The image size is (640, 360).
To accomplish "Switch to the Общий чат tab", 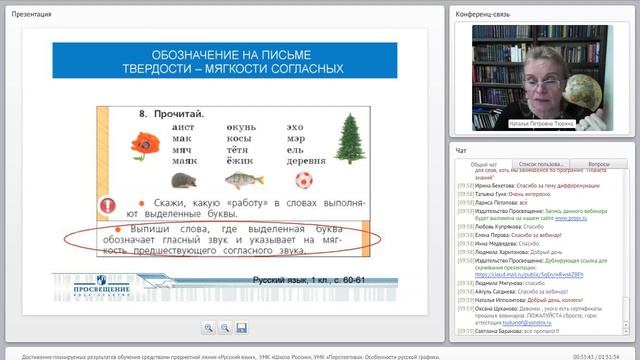I will pos(484,164).
